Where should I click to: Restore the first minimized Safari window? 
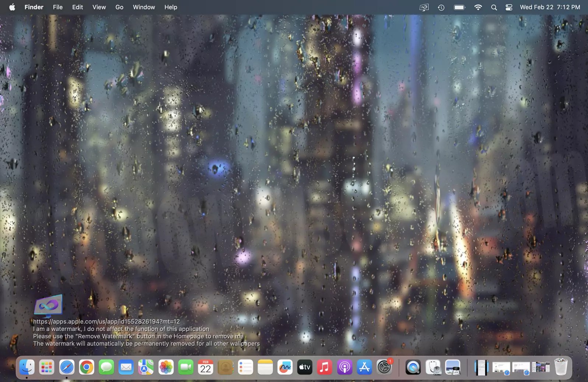501,368
